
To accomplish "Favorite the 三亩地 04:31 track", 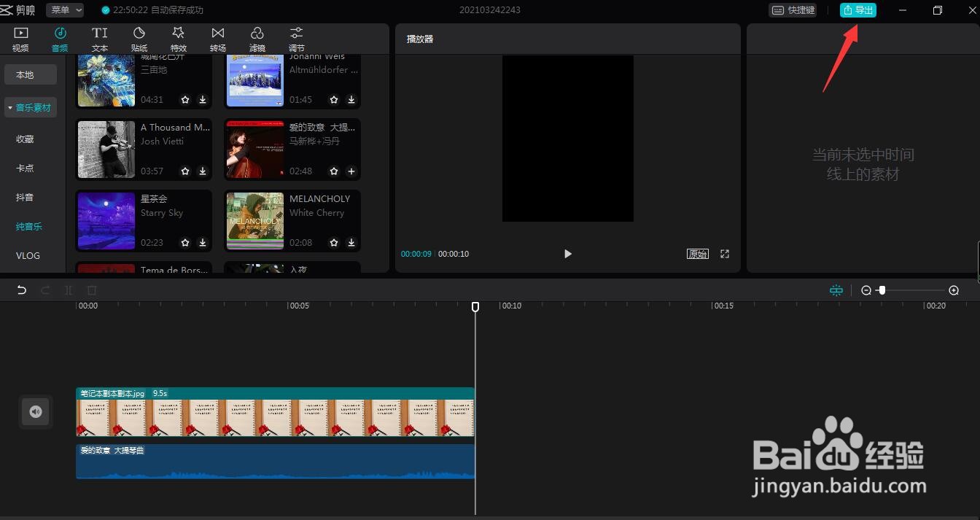I will [x=185, y=100].
